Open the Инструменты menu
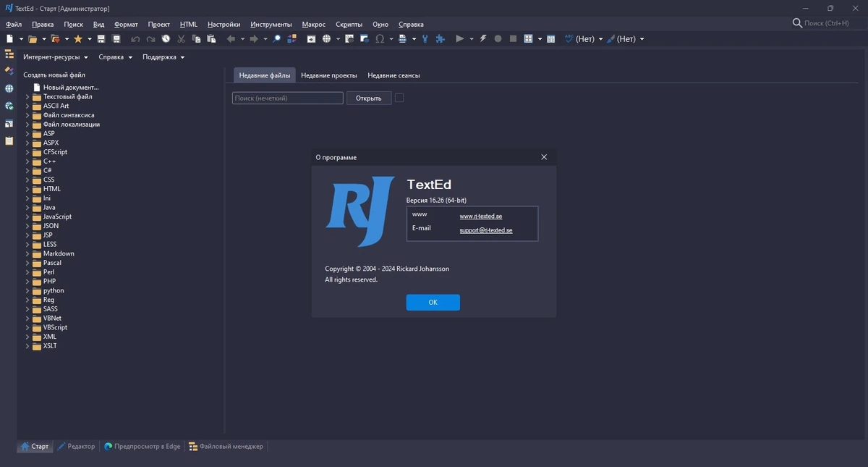868x467 pixels. coord(271,24)
